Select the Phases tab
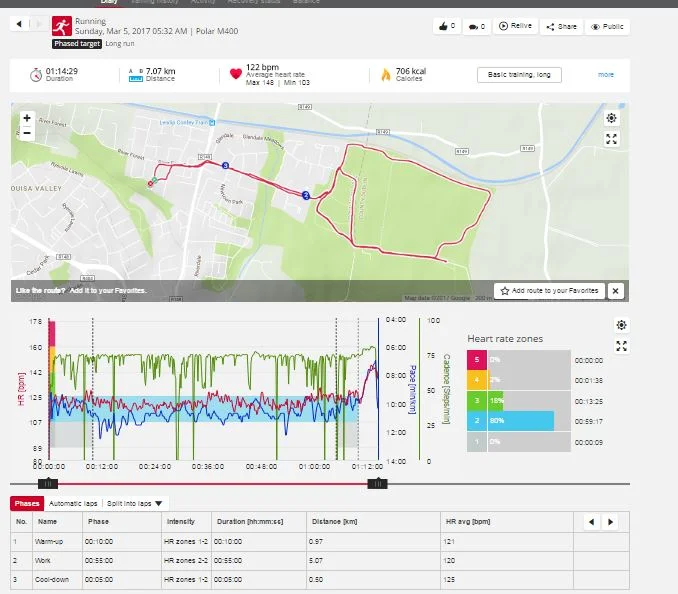Screen dimensions: 678x594 (x=25, y=503)
